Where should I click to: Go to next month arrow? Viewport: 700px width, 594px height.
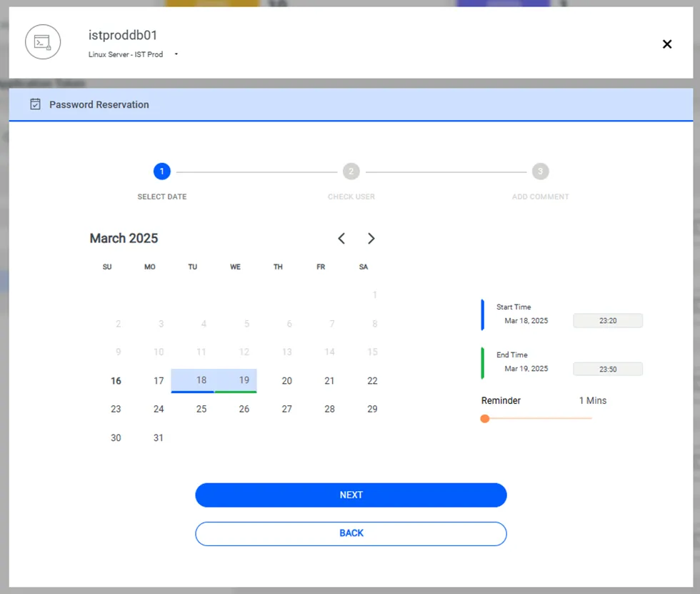click(x=371, y=239)
